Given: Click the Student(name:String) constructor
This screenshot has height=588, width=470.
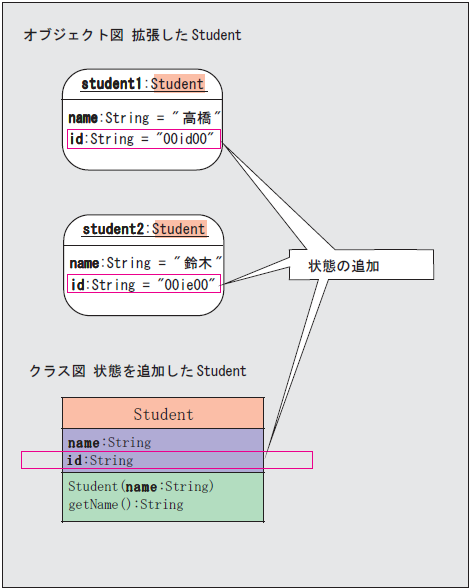Looking at the screenshot, I should (141, 486).
